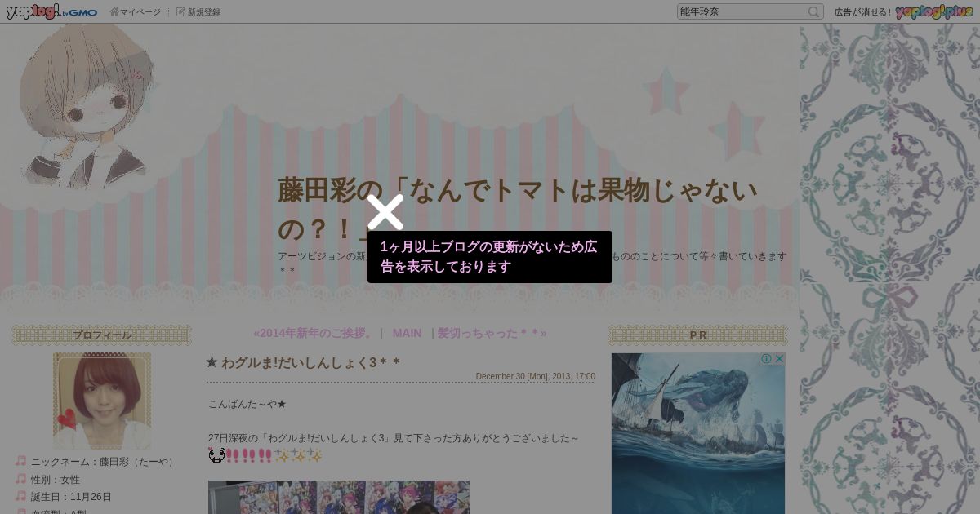
Task: Click the profile photo of 藤田彩
Action: (102, 401)
